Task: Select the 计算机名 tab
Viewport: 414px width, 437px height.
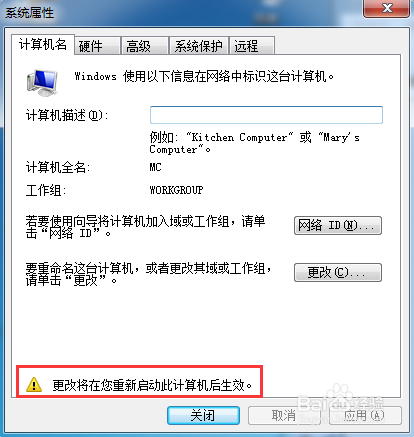Action: 43,44
